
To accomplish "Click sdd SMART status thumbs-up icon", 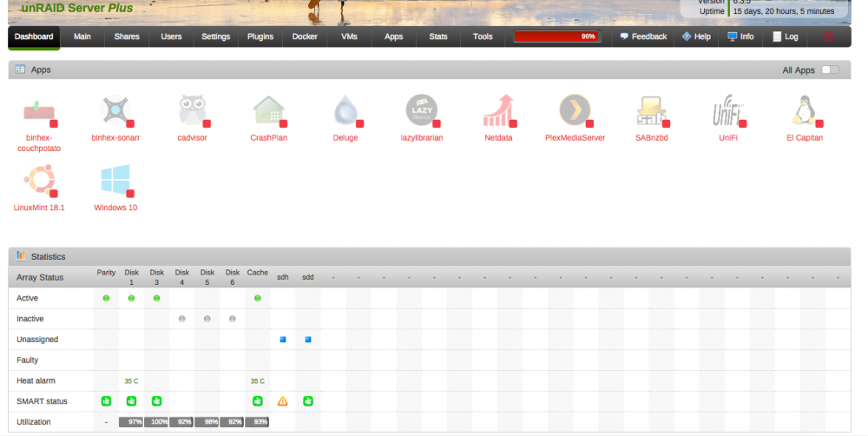I will click(308, 401).
